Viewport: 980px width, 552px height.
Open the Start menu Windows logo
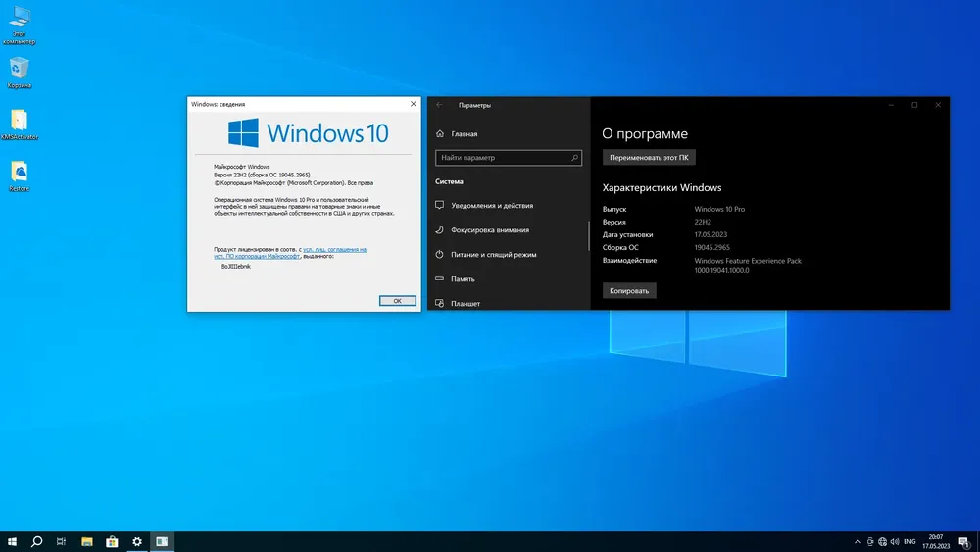(x=12, y=541)
